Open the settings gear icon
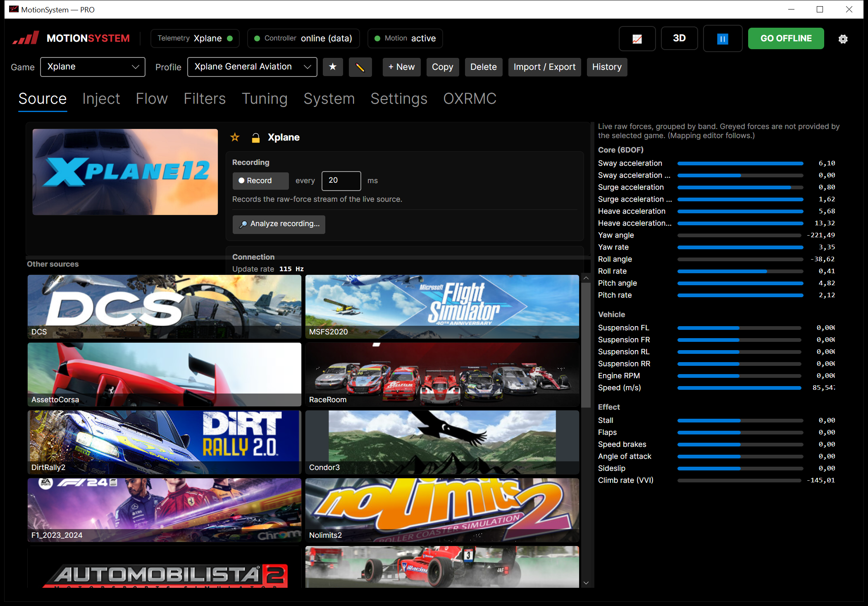The width and height of the screenshot is (868, 606). point(843,39)
